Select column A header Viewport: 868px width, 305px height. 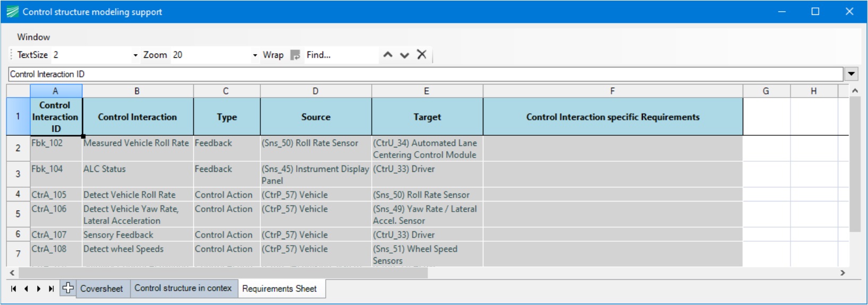[x=56, y=91]
